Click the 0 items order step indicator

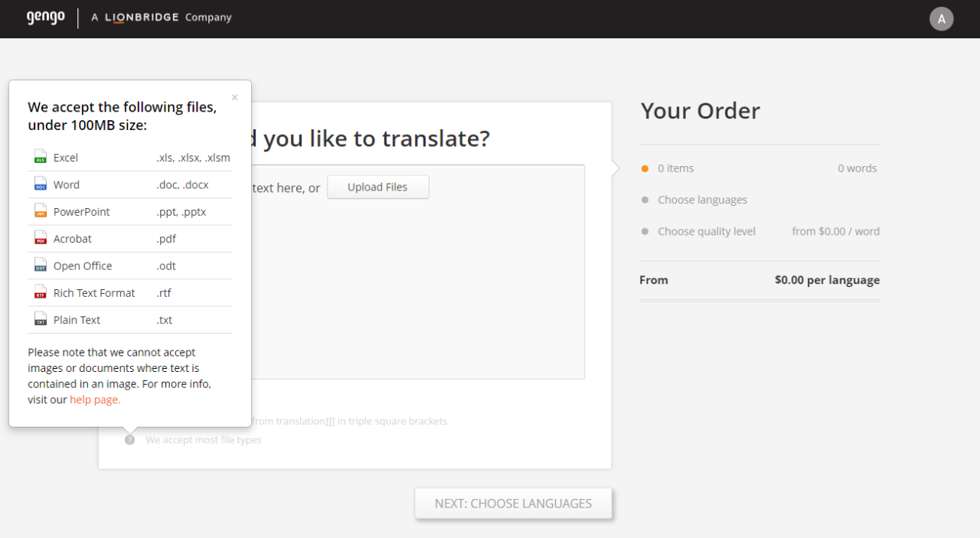pos(674,168)
